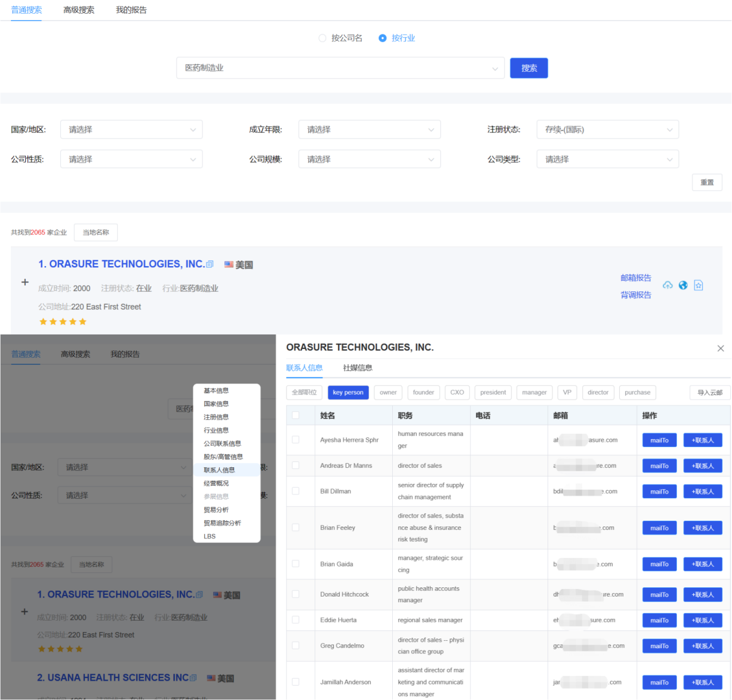Viewport: 732px width, 700px height.
Task: Switch to 高级搜索 tab at top
Action: [x=79, y=10]
